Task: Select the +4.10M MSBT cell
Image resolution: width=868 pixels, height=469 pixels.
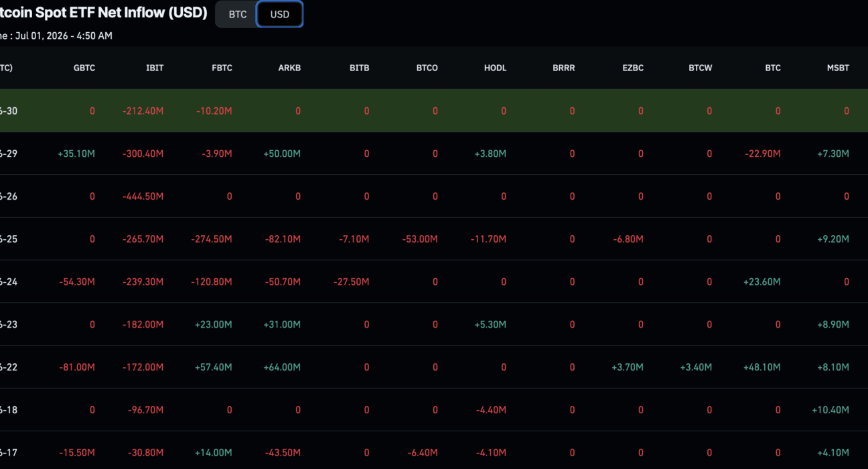Action: point(833,453)
